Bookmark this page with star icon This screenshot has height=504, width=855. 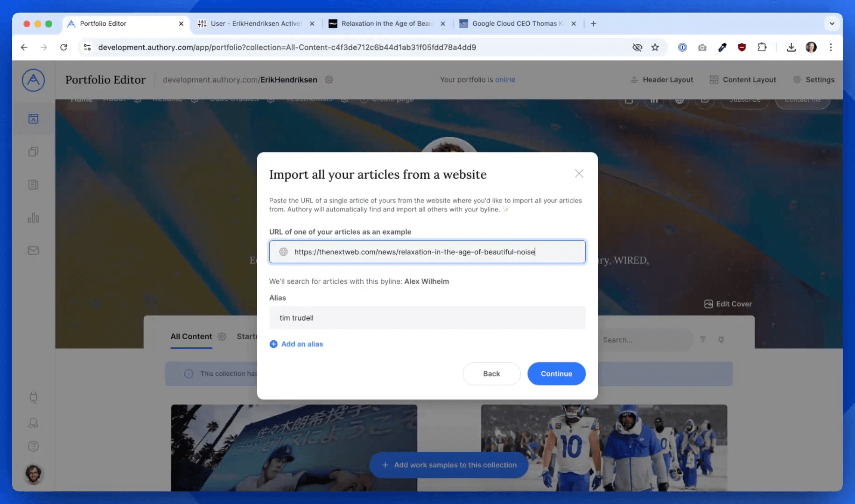point(655,47)
